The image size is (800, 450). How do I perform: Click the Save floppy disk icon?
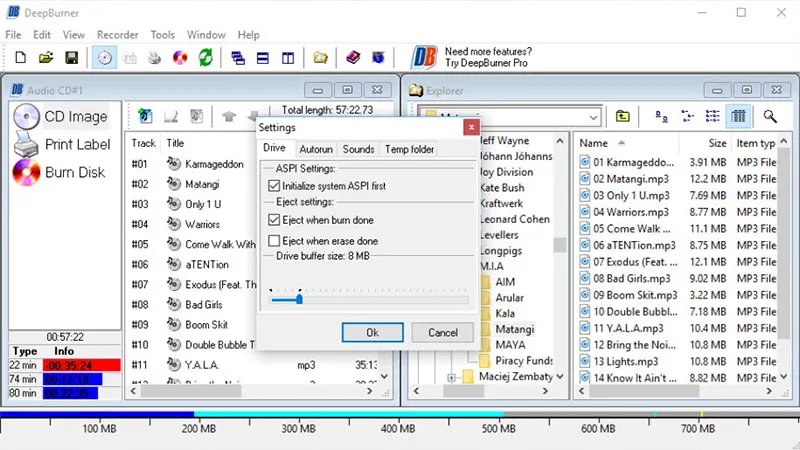click(x=72, y=58)
